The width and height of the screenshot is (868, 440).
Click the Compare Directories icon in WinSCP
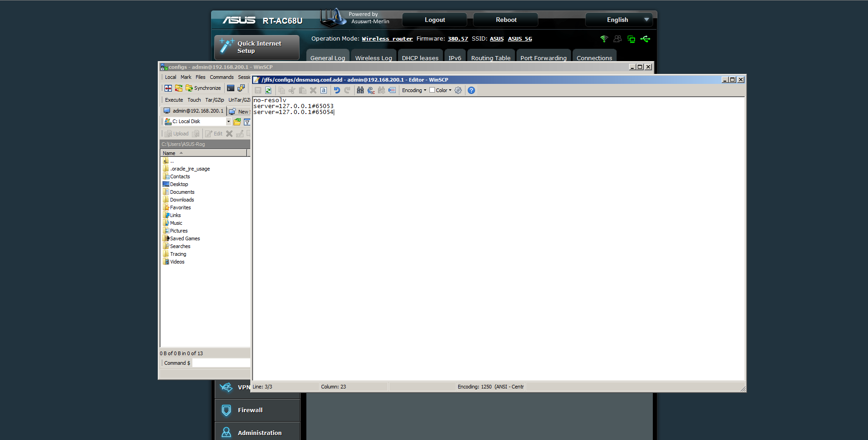(x=168, y=88)
